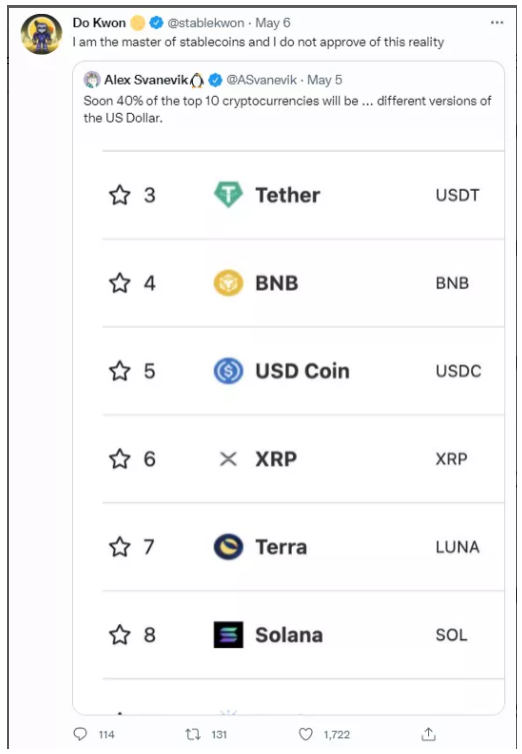Image resolution: width=522 pixels, height=754 pixels.
Task: Open the May 6 tweet timestamp
Action: 273,23
